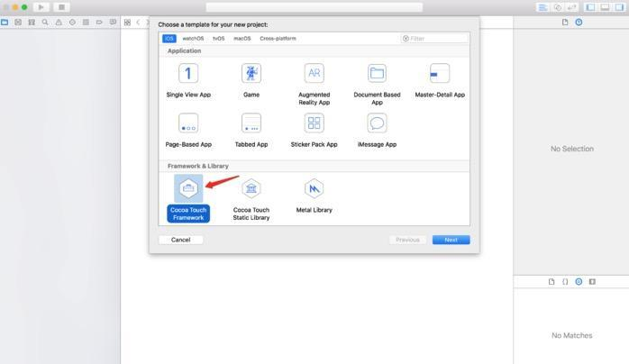
Task: Choose the Single View App template
Action: (188, 80)
